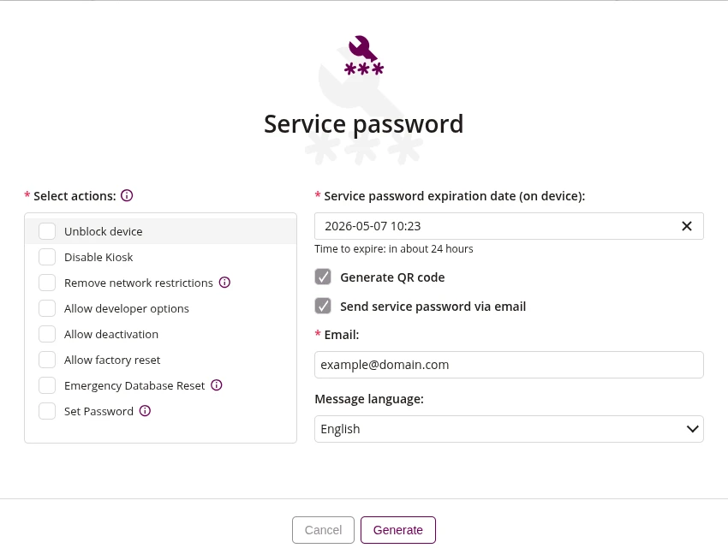Viewport: 728px width, 560px height.
Task: Enable Remove network restrictions checkbox
Action: 47,283
